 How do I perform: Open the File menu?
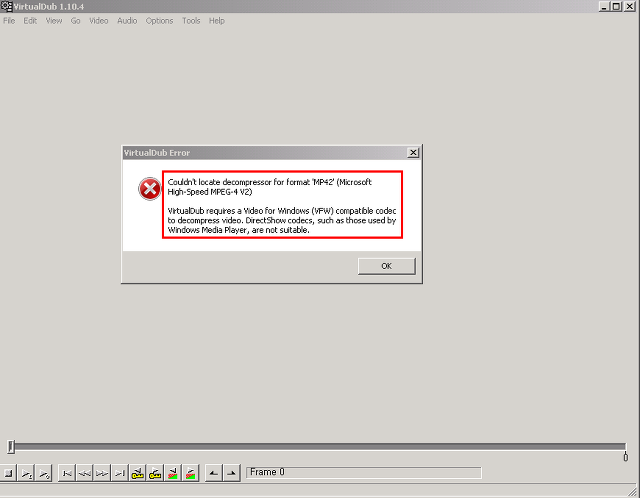point(9,20)
